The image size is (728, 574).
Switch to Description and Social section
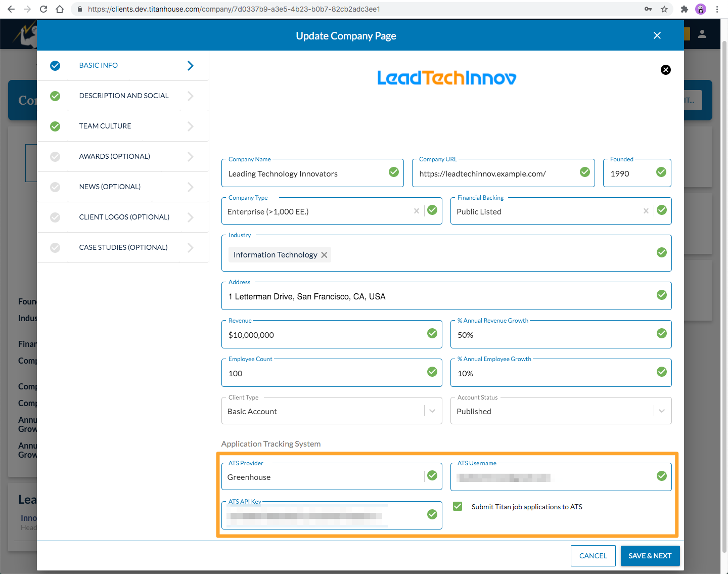(x=123, y=96)
